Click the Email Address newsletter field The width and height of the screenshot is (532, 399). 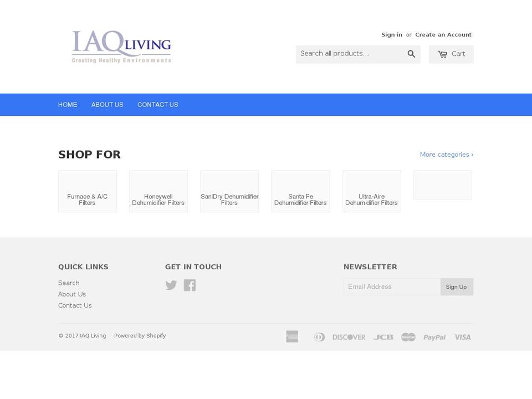(x=392, y=287)
